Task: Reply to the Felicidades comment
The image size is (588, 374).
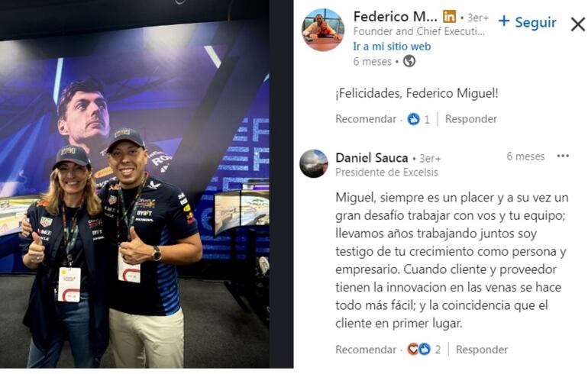Action: 470,119
